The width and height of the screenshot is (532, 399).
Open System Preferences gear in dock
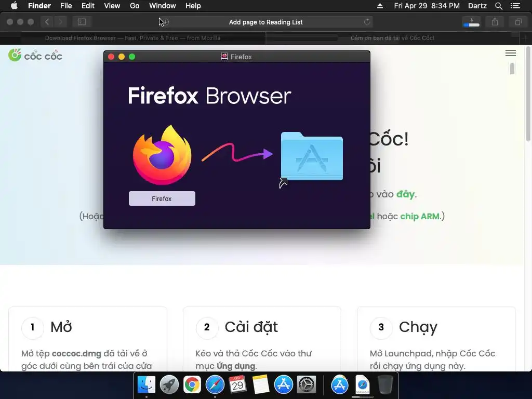pos(307,384)
